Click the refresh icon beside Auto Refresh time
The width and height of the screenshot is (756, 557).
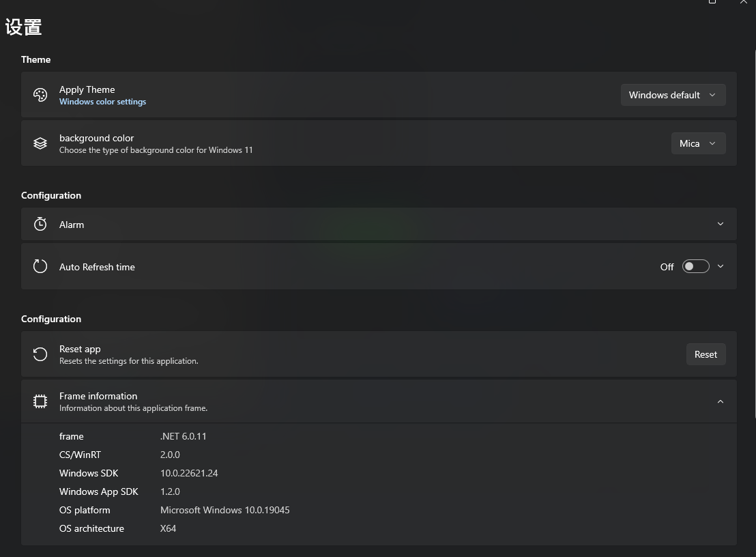point(40,266)
